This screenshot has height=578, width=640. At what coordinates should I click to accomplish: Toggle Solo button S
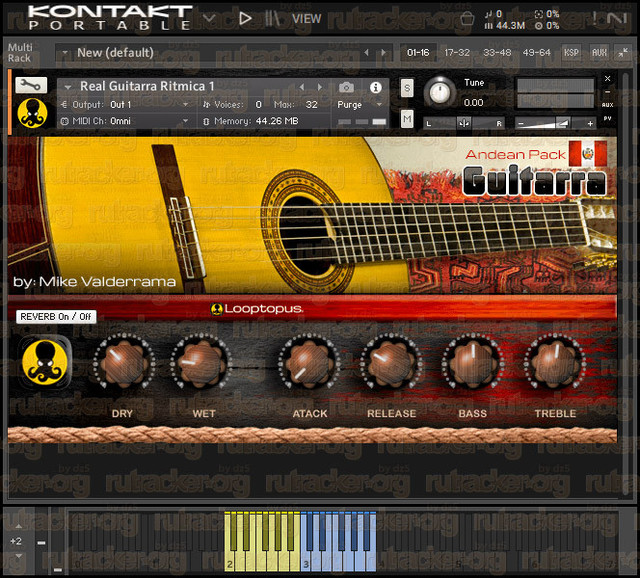click(407, 88)
